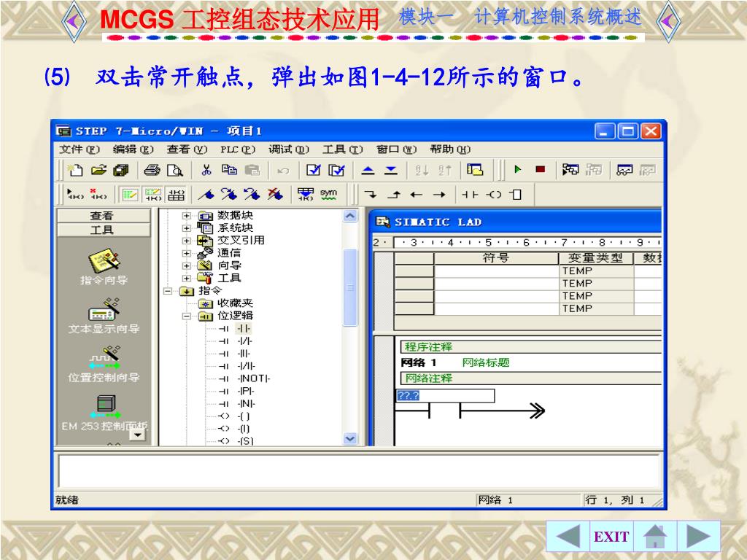
Task: Toggle the symbol information table view
Action: point(176,194)
